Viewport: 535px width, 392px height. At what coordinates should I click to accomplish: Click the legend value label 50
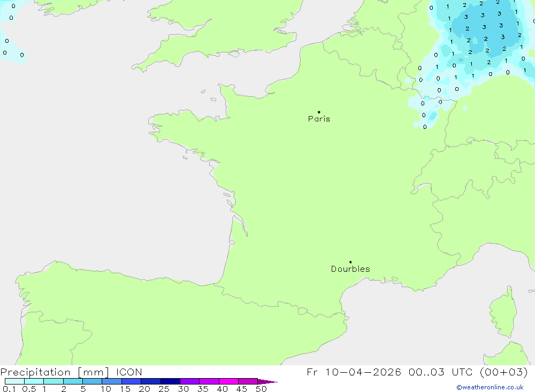pyautogui.click(x=261, y=389)
